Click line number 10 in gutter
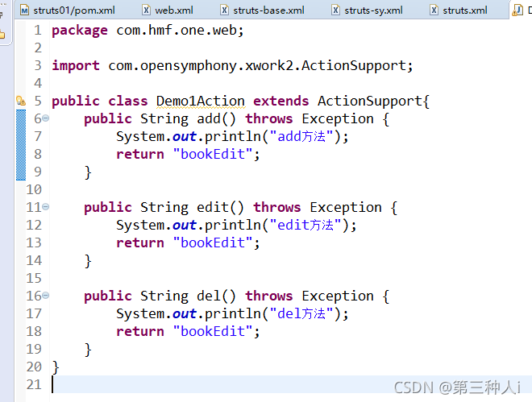Viewport: 532px width, 402px height. point(34,189)
